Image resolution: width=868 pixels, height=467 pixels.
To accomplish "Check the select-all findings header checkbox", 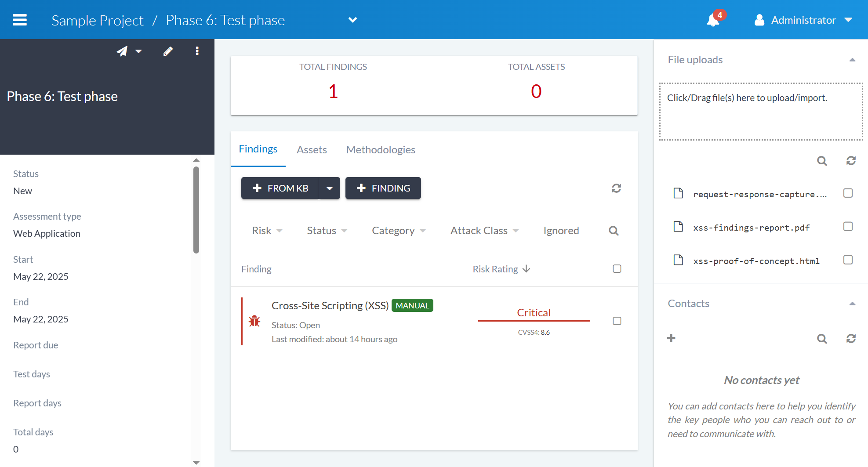I will point(617,269).
